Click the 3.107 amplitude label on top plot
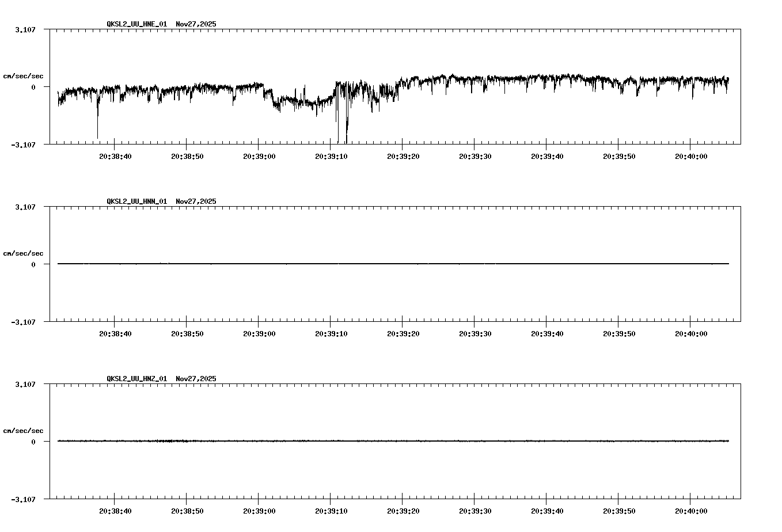Viewport: 782px width, 532px height. (x=25, y=29)
